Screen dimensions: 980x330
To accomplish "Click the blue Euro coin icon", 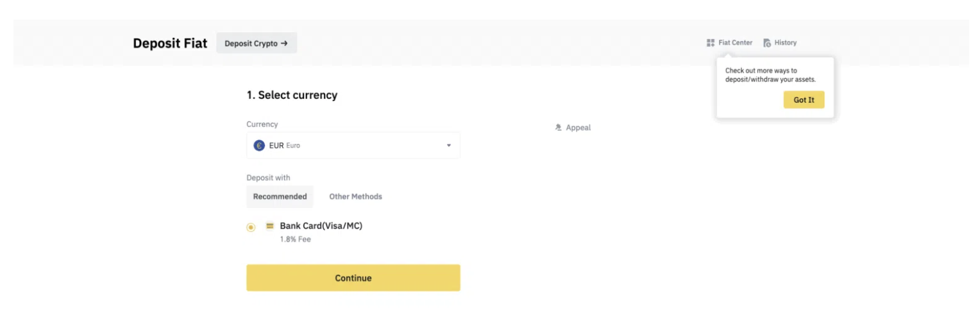I will click(259, 146).
